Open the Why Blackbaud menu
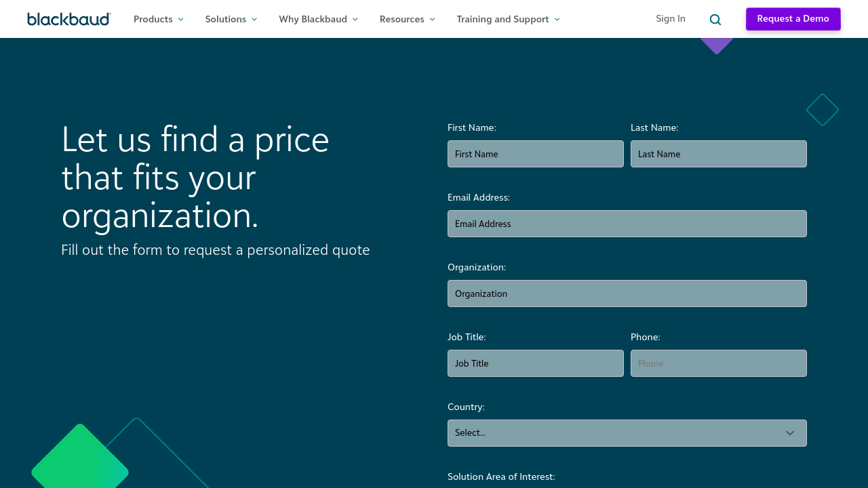Image resolution: width=868 pixels, height=488 pixels. tap(318, 19)
